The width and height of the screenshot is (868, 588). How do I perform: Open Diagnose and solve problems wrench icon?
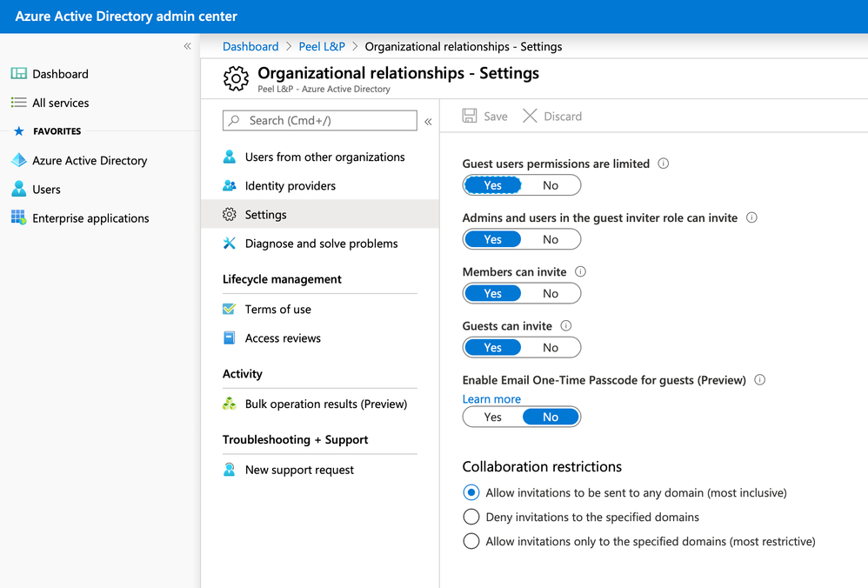tap(230, 244)
